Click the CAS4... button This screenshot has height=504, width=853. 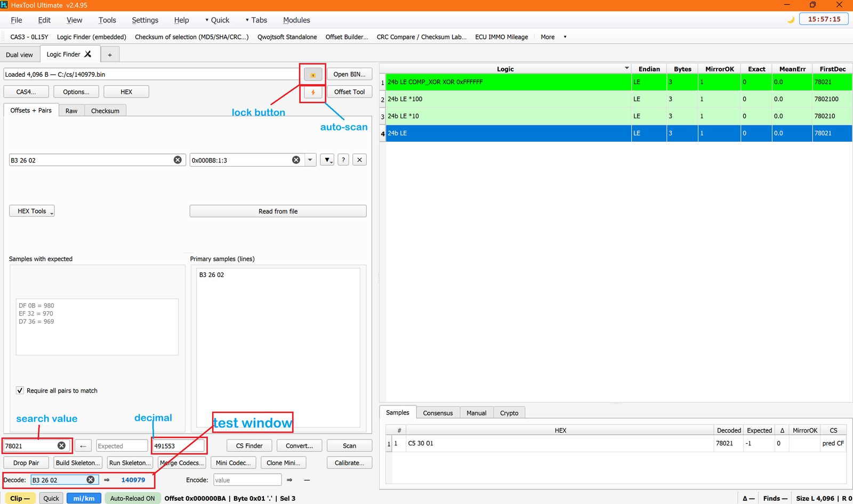[x=26, y=92]
